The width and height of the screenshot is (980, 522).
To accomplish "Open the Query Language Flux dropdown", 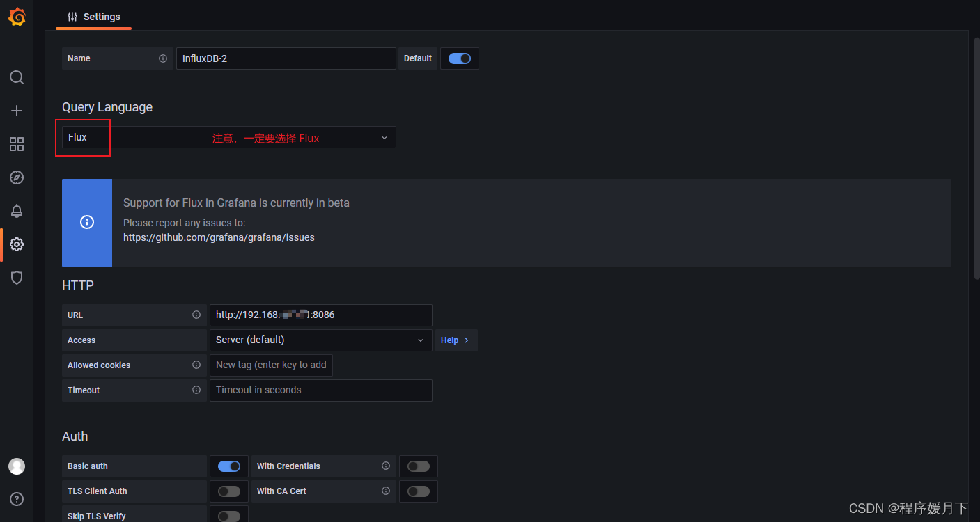I will coord(229,137).
